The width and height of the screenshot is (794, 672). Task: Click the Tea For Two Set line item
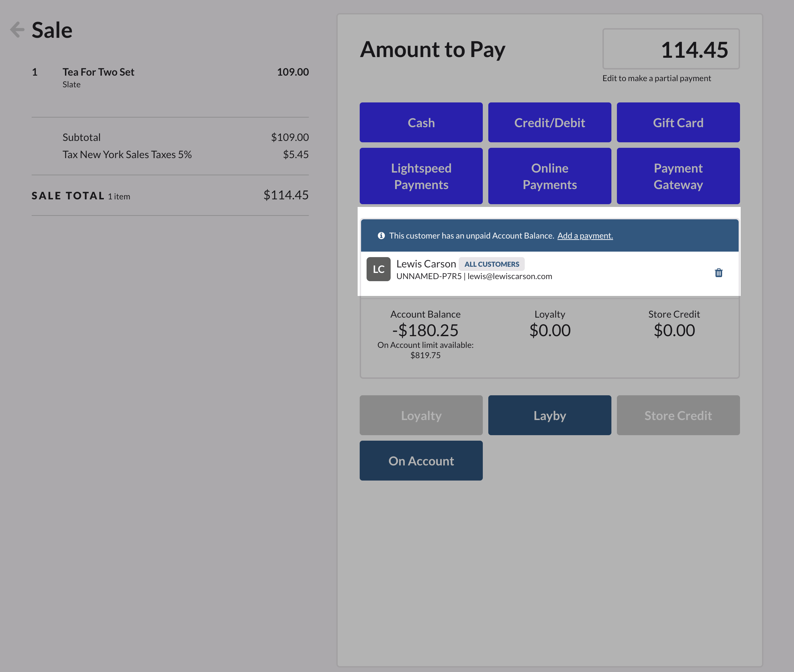(x=98, y=71)
